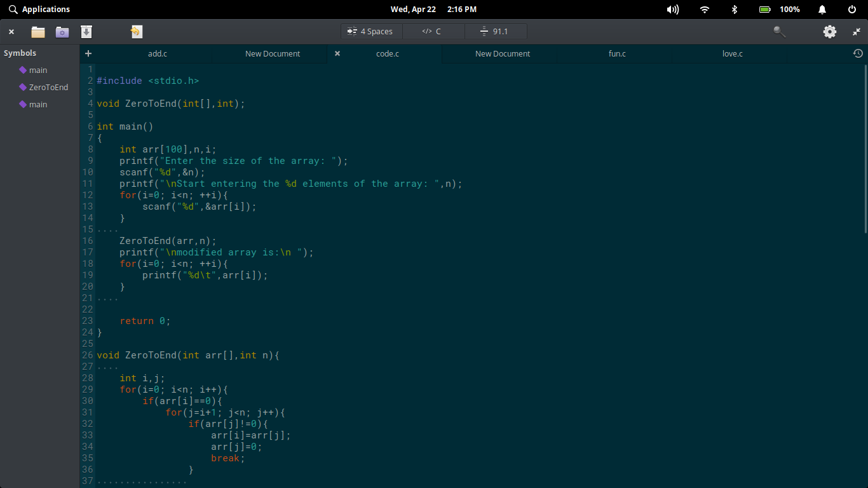The image size is (868, 488).
Task: Click the line "arr[j]=0;"
Action: (x=236, y=447)
